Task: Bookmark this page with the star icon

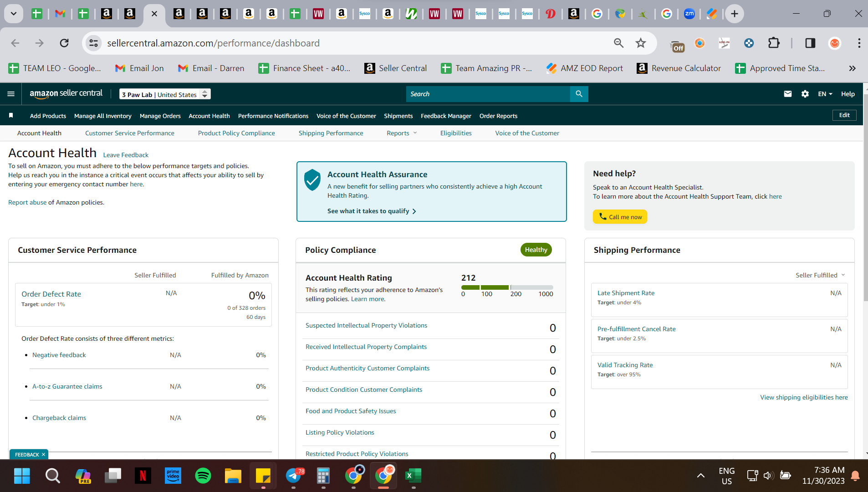Action: (x=641, y=43)
